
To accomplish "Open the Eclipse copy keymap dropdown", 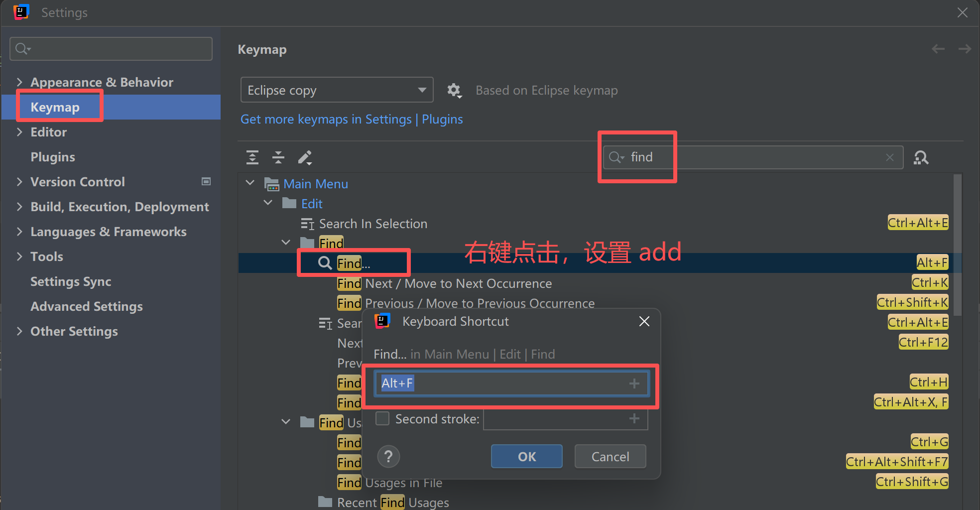I will pyautogui.click(x=337, y=90).
